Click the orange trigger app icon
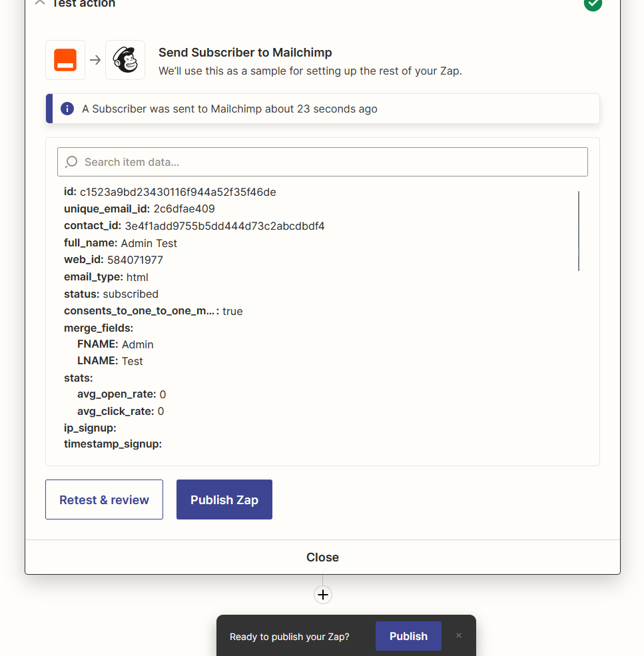Screen dimensions: 644x656 coord(65,60)
